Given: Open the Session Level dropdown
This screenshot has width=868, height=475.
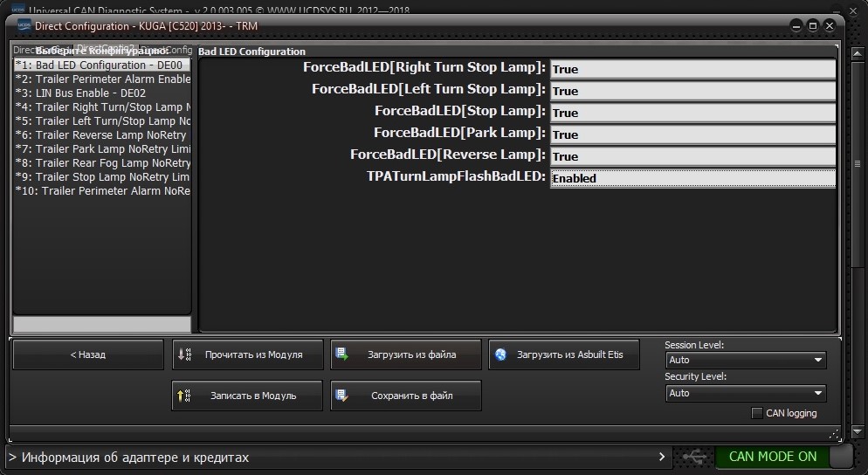Looking at the screenshot, I should click(746, 360).
